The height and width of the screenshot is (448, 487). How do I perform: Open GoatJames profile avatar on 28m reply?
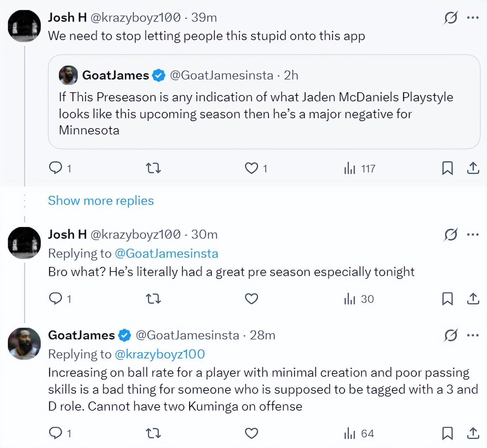tap(24, 343)
